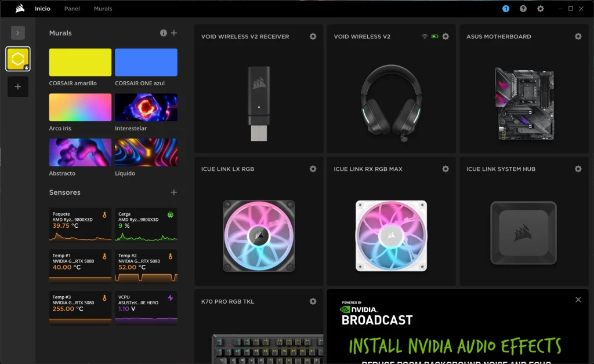
Task: Click the Murals section heading
Action: pyautogui.click(x=60, y=33)
